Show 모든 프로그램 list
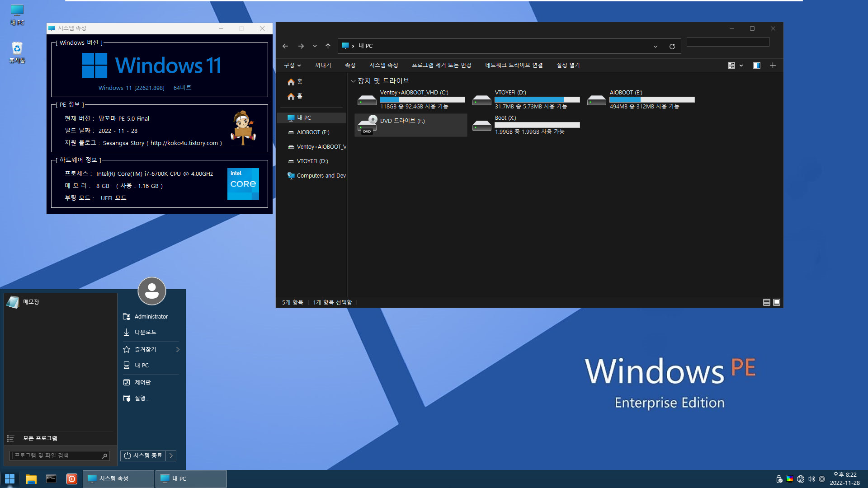The image size is (868, 488). point(61,438)
